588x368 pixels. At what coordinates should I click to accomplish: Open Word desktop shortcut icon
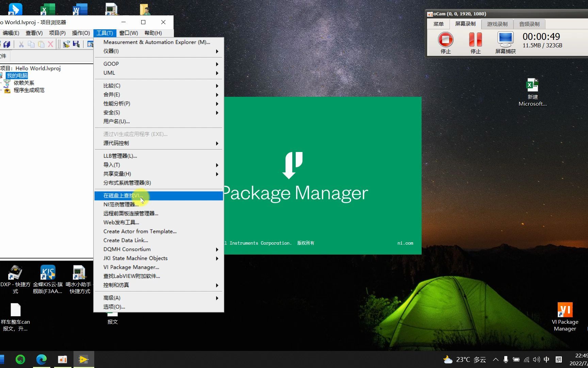tap(80, 9)
